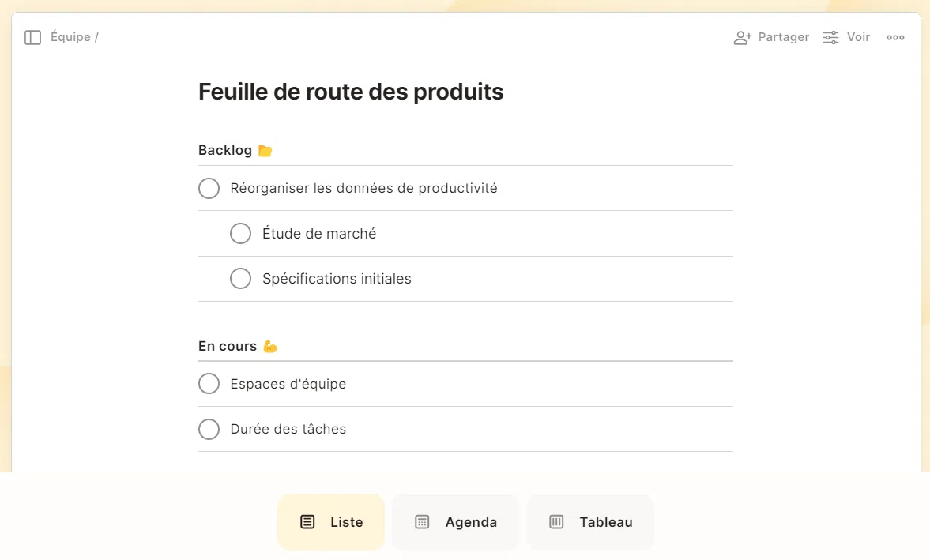Check off Réorganiser les données de productivité

pos(209,188)
